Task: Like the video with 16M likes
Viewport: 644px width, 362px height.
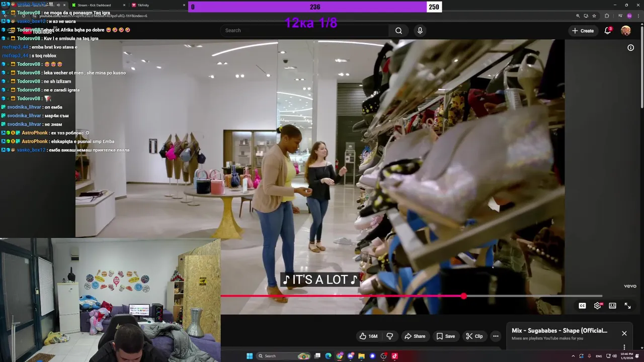Action: (368, 336)
